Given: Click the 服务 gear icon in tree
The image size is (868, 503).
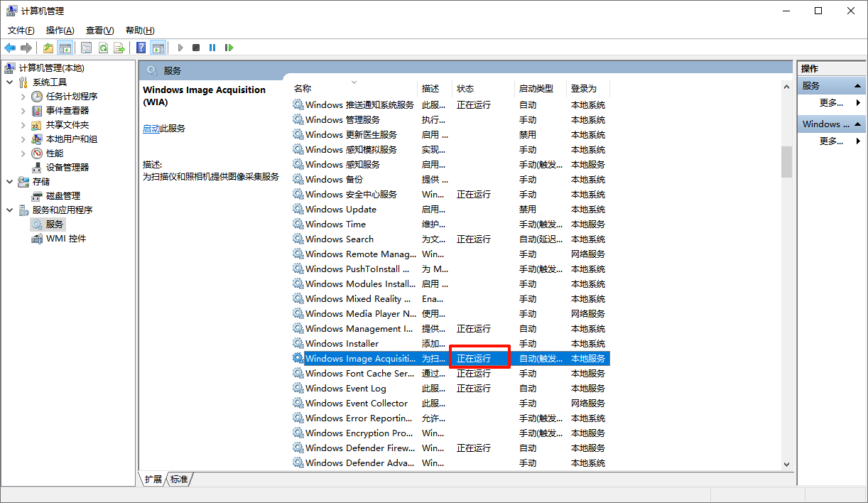Looking at the screenshot, I should coord(37,225).
